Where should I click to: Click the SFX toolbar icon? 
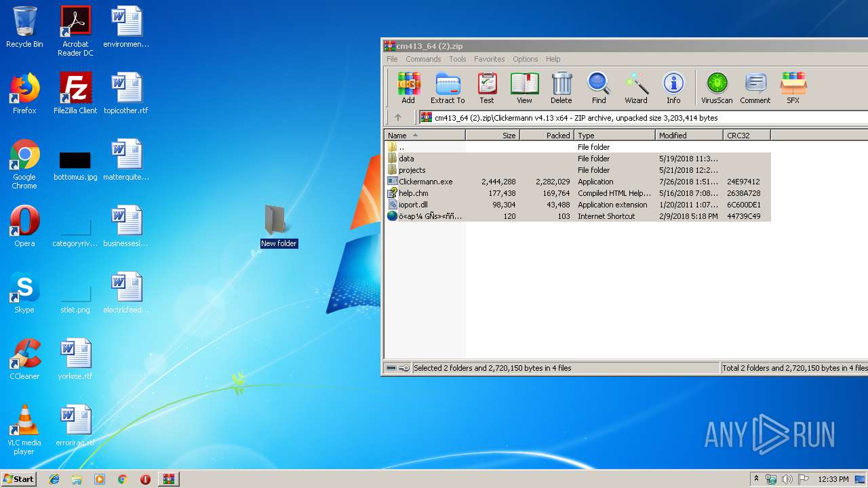tap(793, 88)
